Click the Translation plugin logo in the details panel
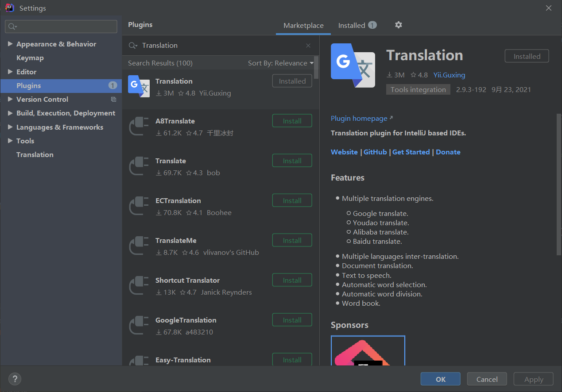The width and height of the screenshot is (562, 392). coord(353,65)
